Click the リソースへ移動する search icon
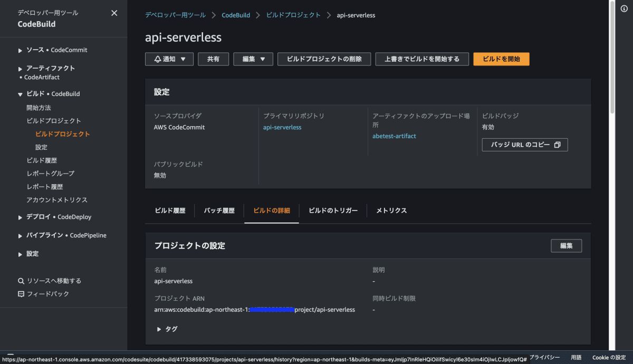Image resolution: width=633 pixels, height=364 pixels. pyautogui.click(x=21, y=281)
